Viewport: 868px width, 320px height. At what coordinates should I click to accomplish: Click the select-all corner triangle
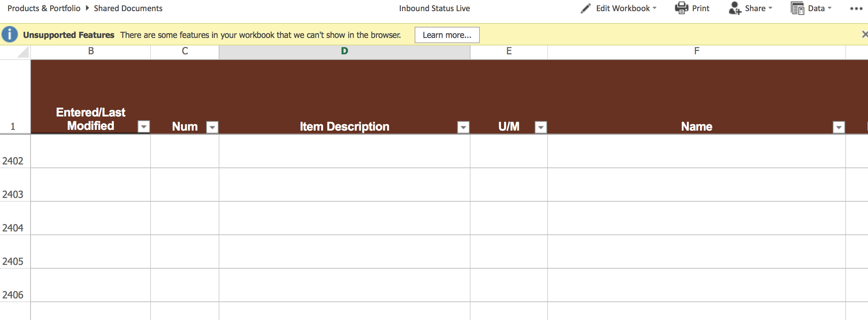23,52
